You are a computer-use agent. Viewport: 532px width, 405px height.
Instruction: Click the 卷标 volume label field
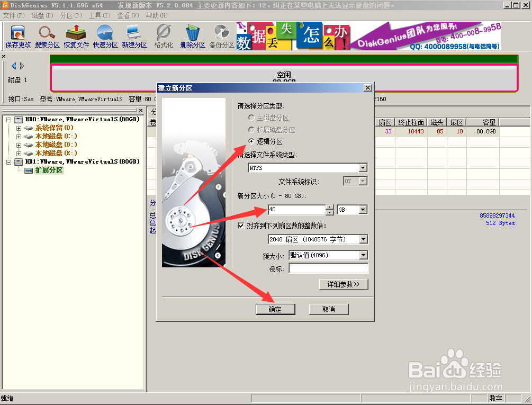tap(328, 268)
